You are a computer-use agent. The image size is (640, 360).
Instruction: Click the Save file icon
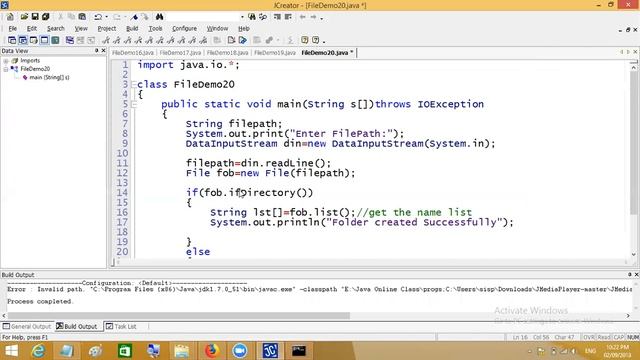(x=35, y=17)
